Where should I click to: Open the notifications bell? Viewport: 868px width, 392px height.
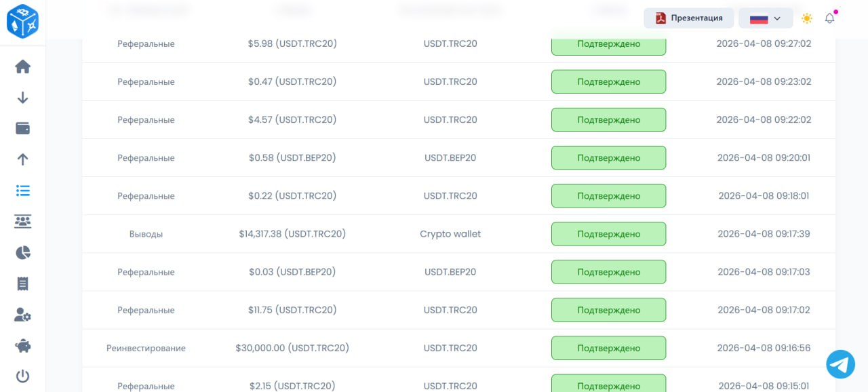click(x=829, y=18)
